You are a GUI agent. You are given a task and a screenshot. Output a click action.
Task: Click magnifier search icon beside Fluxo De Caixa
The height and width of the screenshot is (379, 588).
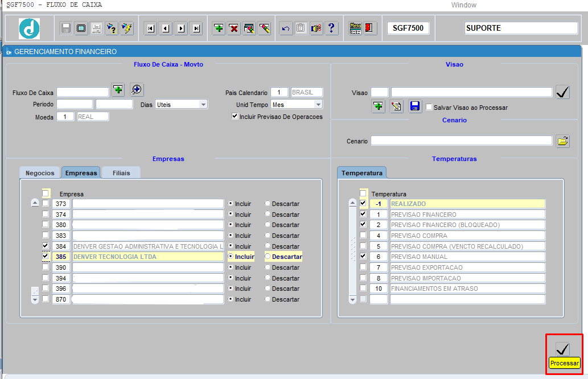click(137, 89)
